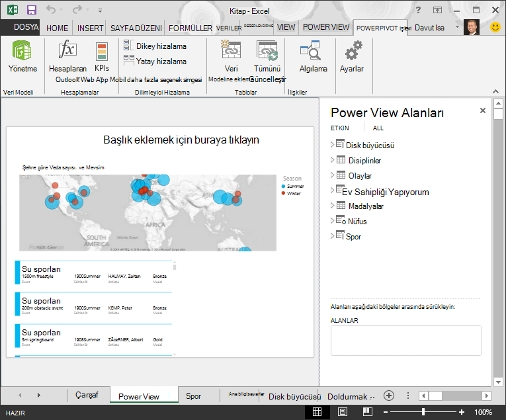Switch to Page Layout view
506x420 pixels.
[343, 412]
